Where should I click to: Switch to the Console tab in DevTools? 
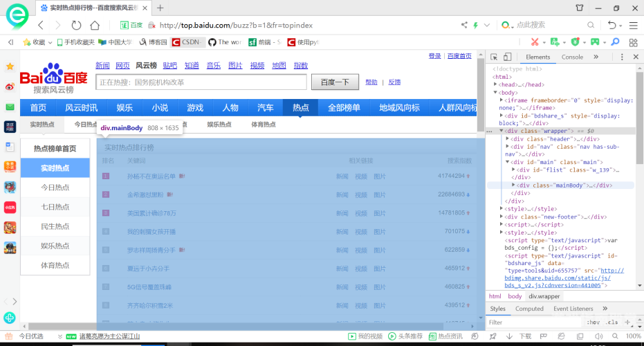pyautogui.click(x=572, y=57)
